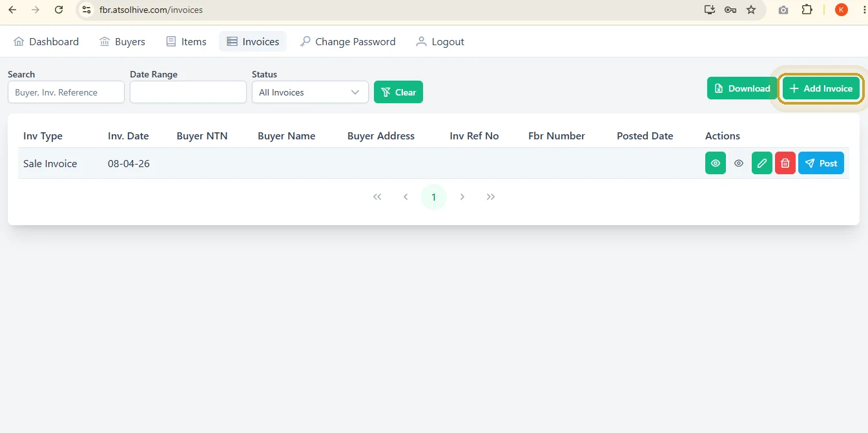Click the Buyer Name column header
This screenshot has height=433, width=868.
[287, 136]
